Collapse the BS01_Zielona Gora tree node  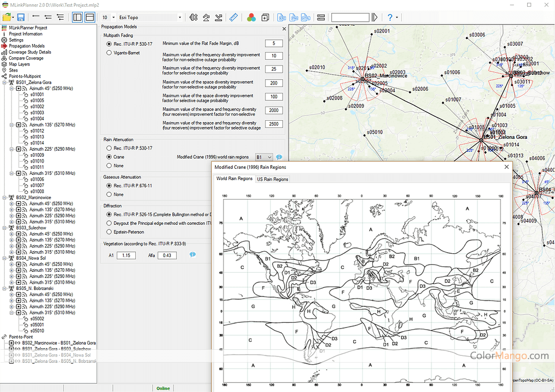(x=5, y=83)
